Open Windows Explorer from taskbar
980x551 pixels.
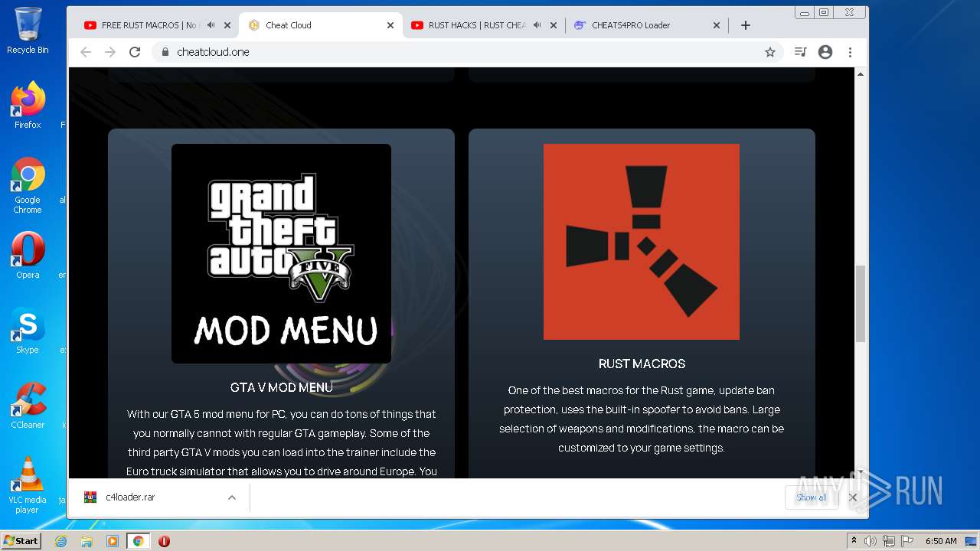[87, 541]
